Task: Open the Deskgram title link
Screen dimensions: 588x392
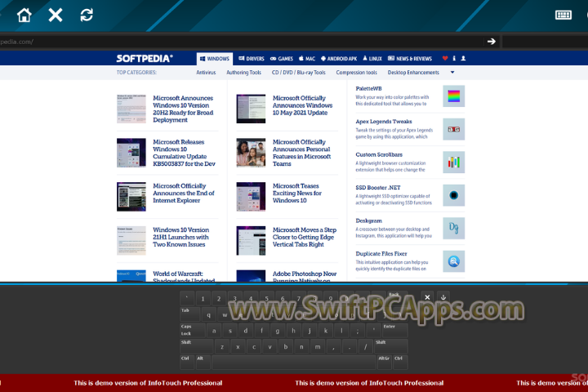Action: (369, 220)
